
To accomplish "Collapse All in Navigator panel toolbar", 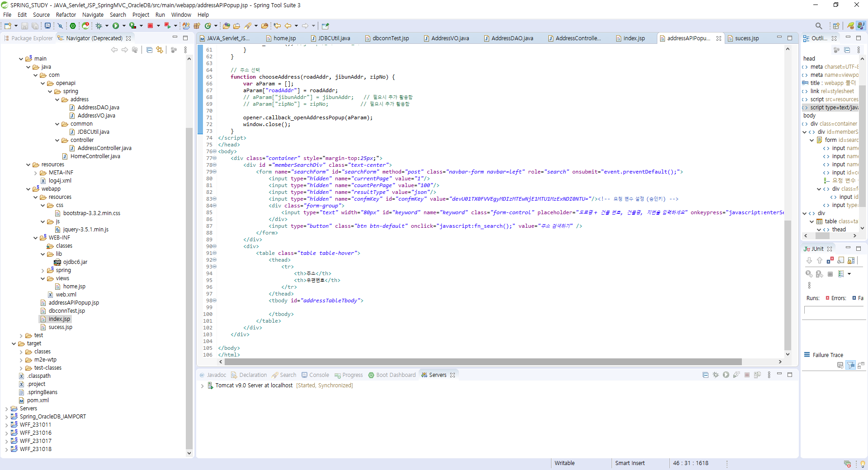I will (x=149, y=50).
